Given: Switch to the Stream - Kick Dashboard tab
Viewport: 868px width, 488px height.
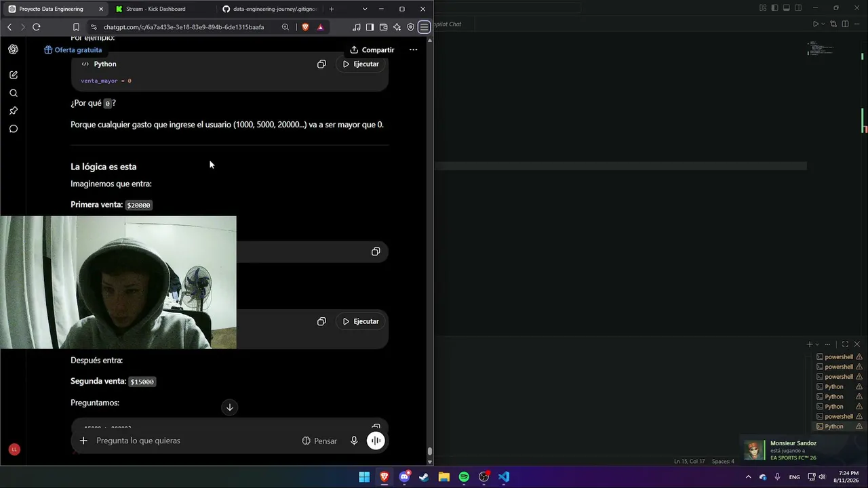Looking at the screenshot, I should point(163,9).
